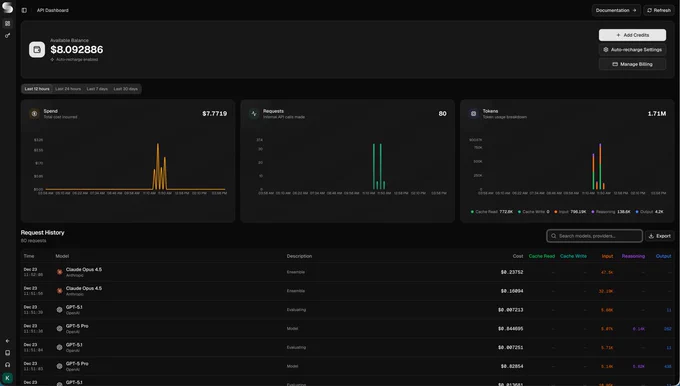Click the Model column header
Viewport: 680px width, 386px height.
point(62,256)
